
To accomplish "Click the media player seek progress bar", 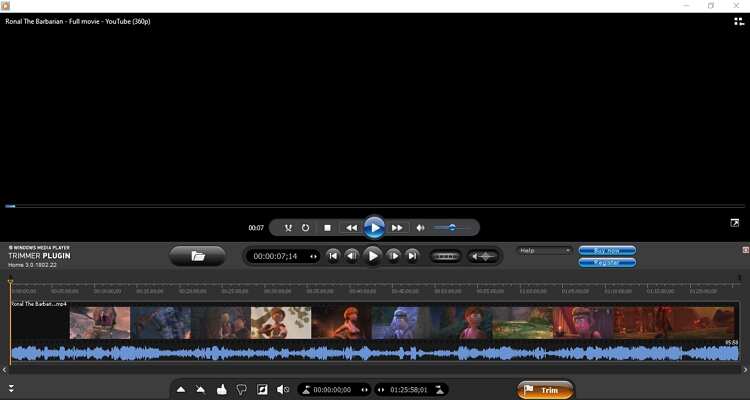I will [x=375, y=206].
